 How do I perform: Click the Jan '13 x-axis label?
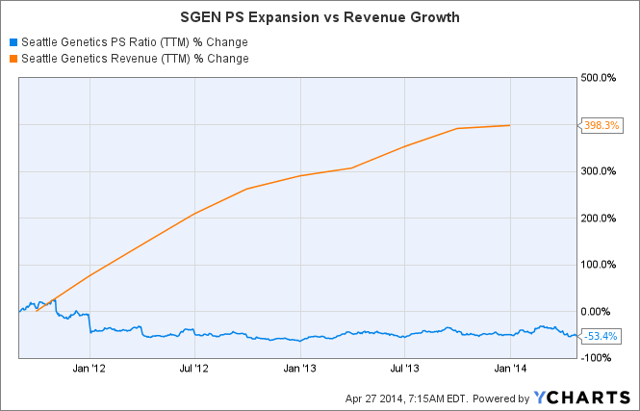click(300, 369)
